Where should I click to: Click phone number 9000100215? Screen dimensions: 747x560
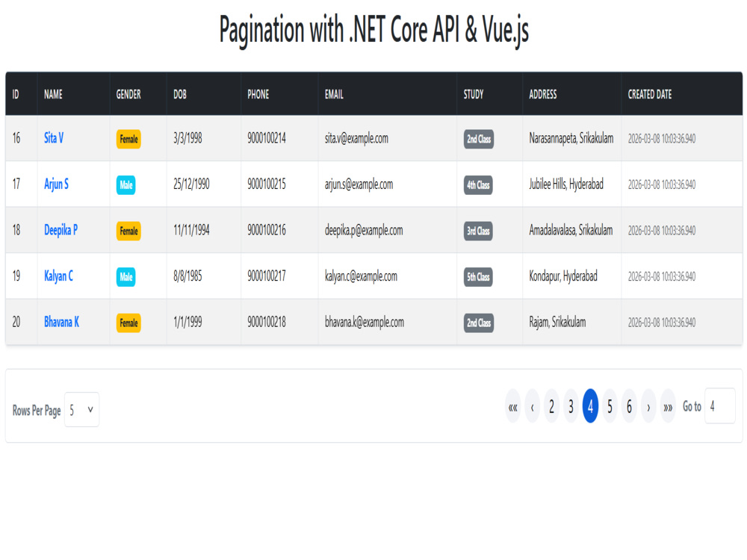point(267,184)
